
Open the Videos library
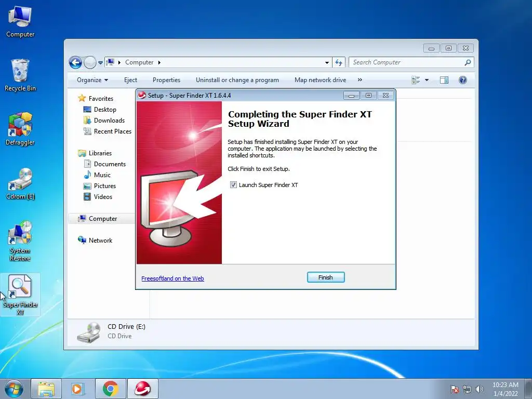98,197
